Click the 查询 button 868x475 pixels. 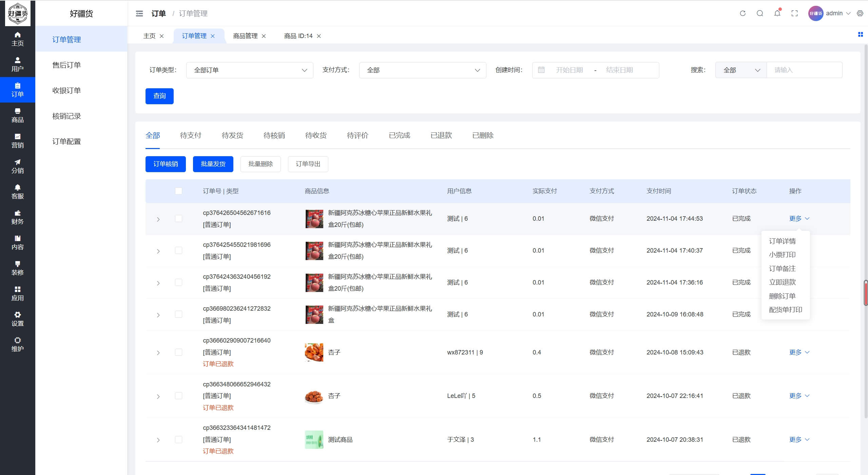click(159, 96)
